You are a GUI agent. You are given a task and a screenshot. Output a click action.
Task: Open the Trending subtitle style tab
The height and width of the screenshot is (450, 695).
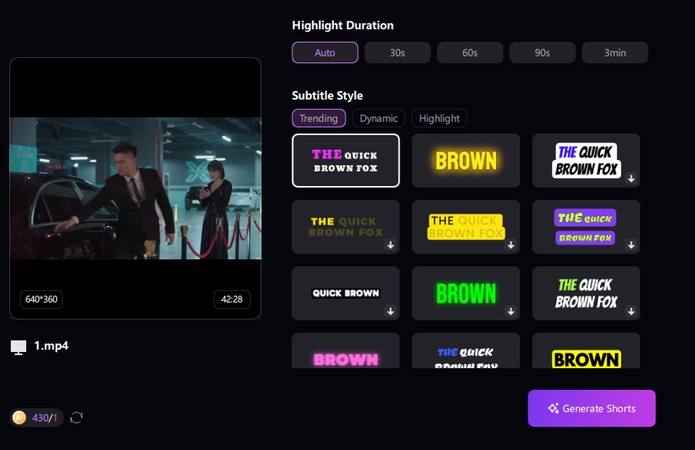click(319, 118)
